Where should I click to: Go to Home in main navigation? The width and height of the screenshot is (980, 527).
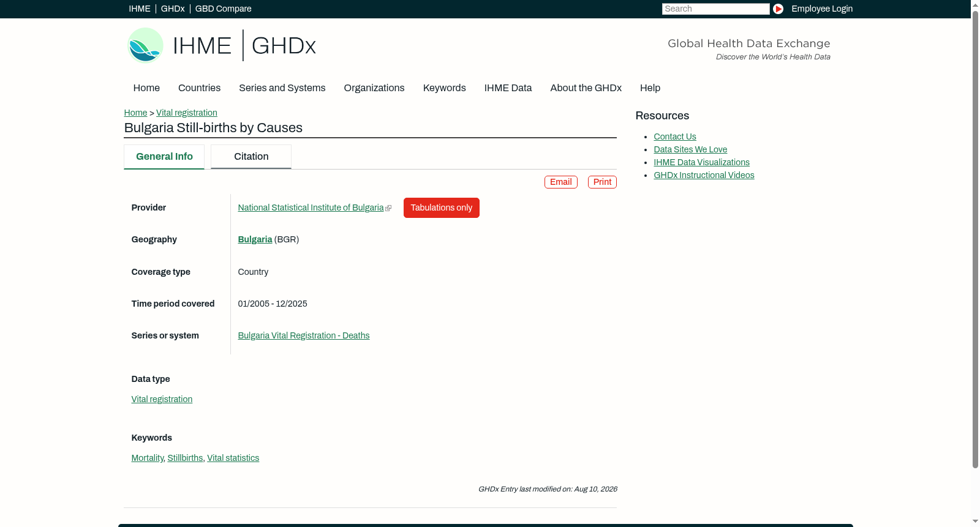tap(146, 88)
